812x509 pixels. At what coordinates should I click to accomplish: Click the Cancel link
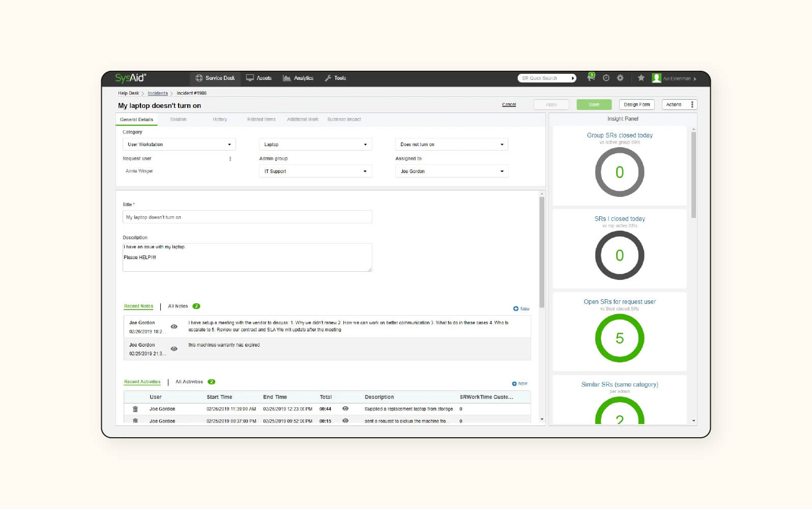pyautogui.click(x=509, y=105)
